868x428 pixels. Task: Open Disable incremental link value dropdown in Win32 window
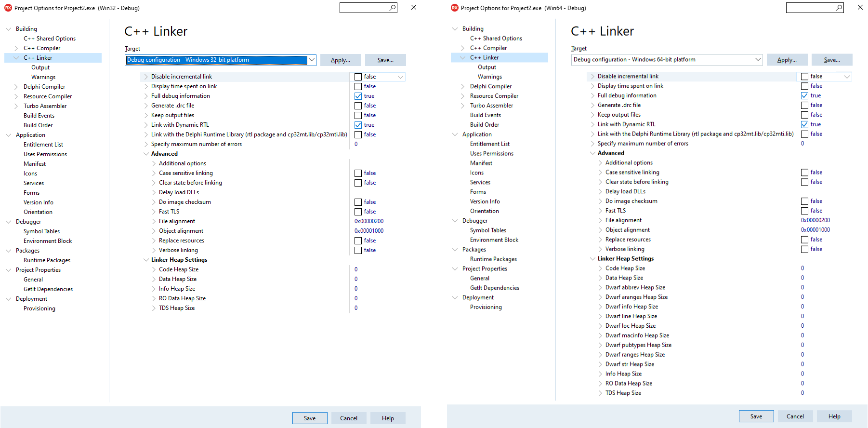pos(400,77)
